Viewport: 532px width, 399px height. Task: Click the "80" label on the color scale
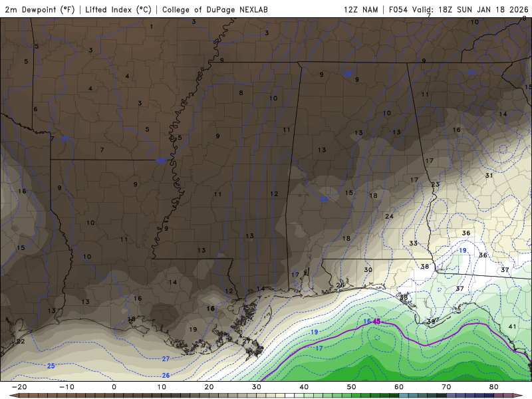click(x=494, y=387)
